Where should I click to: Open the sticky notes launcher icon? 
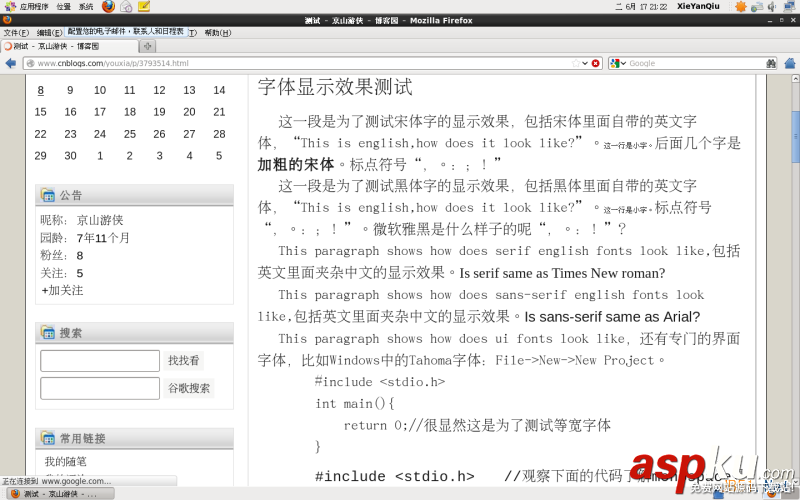pos(144,6)
